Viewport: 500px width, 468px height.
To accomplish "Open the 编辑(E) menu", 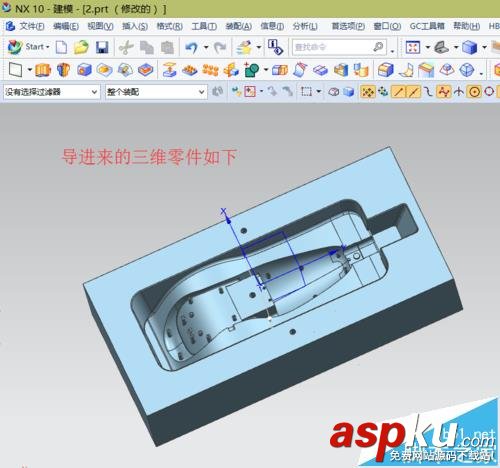I will [66, 26].
